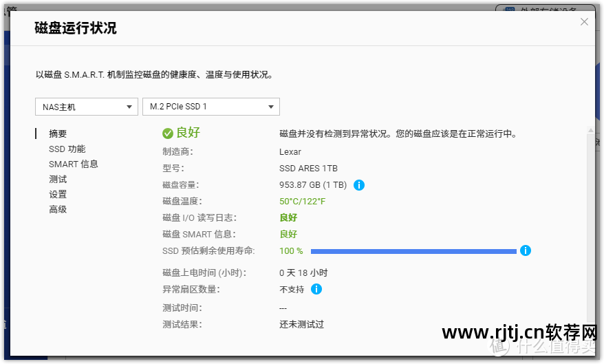Click info icon beside SSD remaining life bar
604x364 pixels.
[x=526, y=250]
